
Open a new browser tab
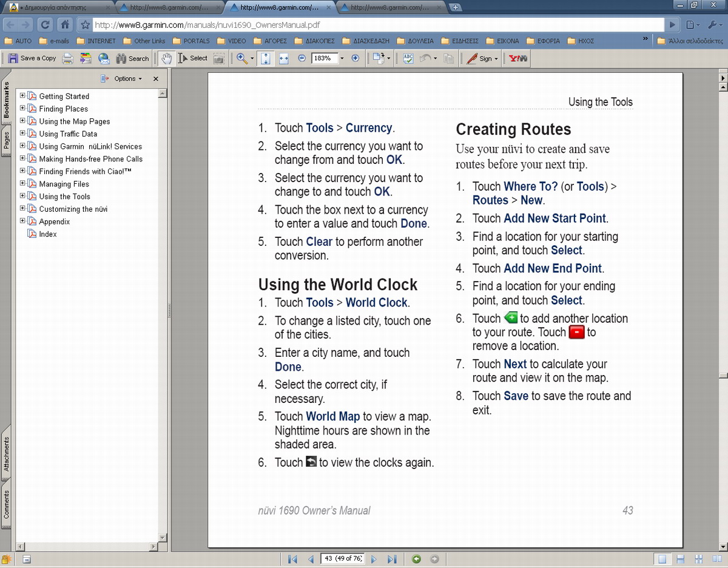pyautogui.click(x=456, y=7)
